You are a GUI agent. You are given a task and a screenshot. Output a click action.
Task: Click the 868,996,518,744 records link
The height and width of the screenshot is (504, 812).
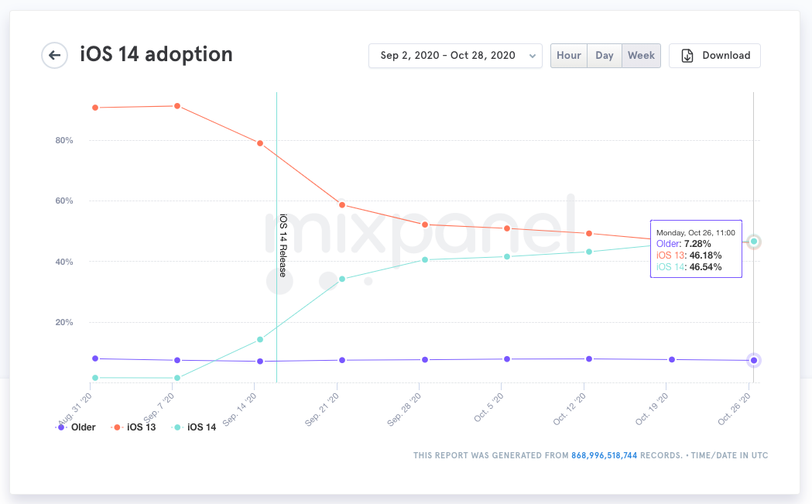(604, 455)
